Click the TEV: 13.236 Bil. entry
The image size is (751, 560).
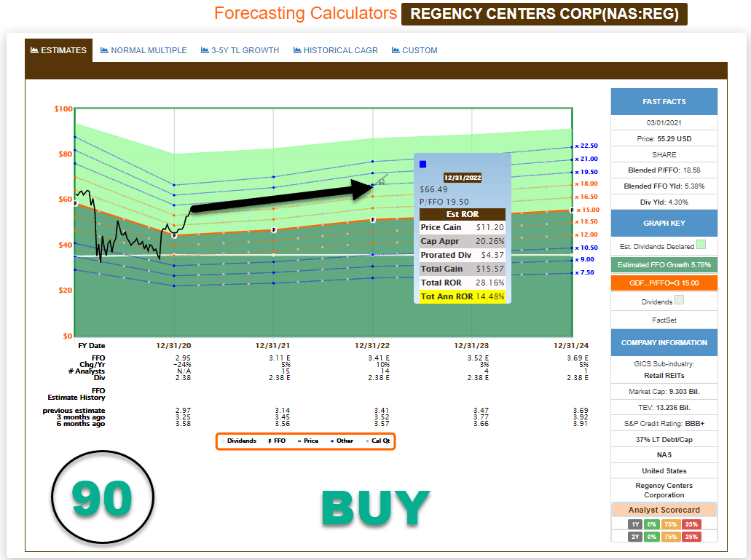click(664, 408)
